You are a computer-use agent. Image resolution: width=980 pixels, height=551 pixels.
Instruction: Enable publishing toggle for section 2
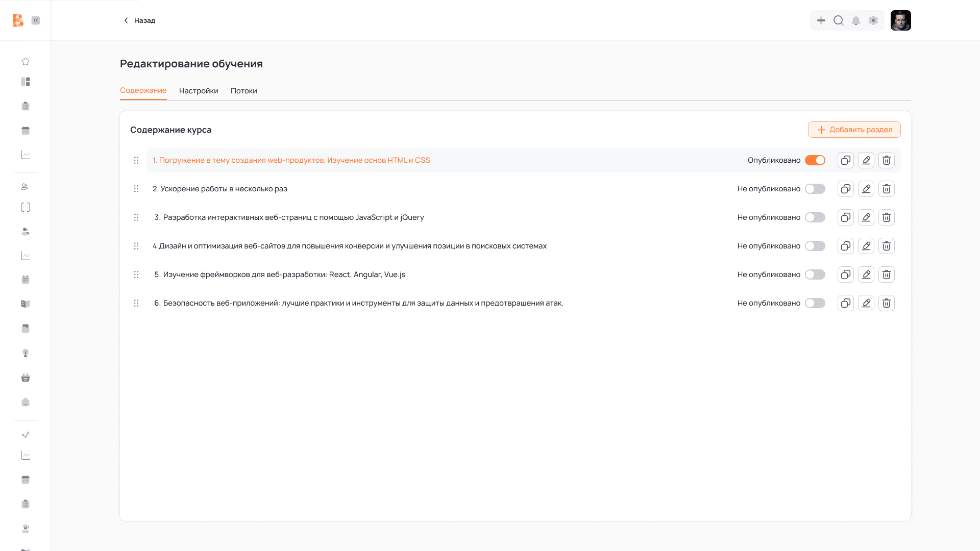pyautogui.click(x=815, y=189)
